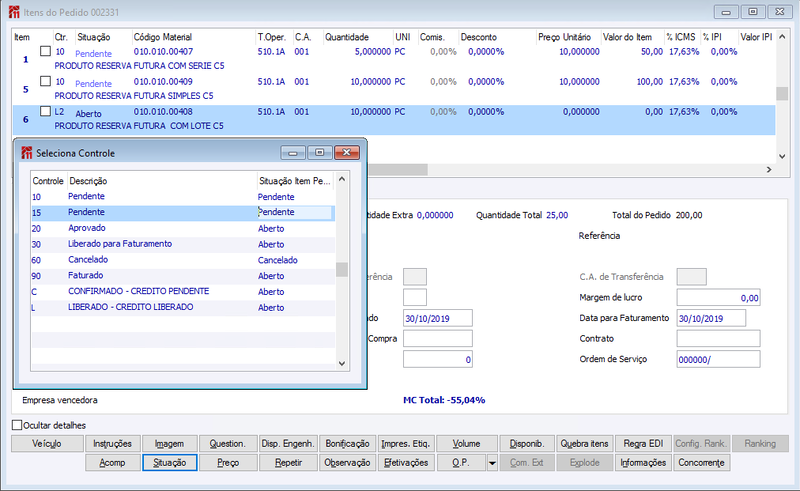Open the Observação button
The image size is (800, 491).
click(x=347, y=463)
